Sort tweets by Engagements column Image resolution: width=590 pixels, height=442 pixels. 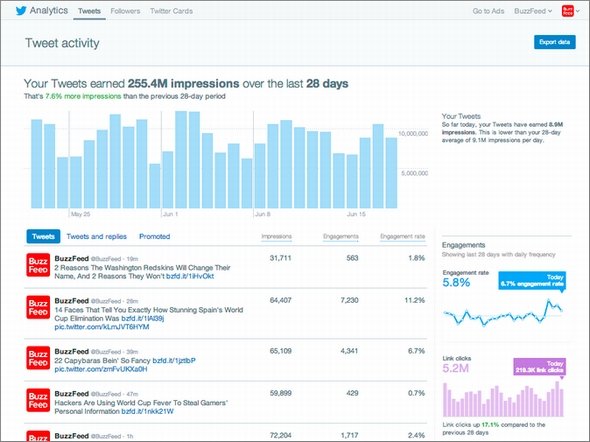point(341,237)
